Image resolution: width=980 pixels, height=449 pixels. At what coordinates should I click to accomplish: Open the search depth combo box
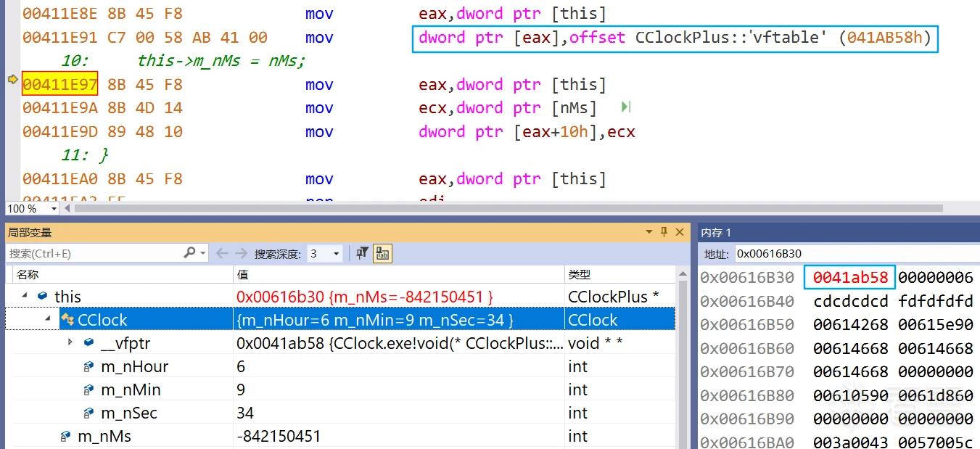tap(324, 254)
